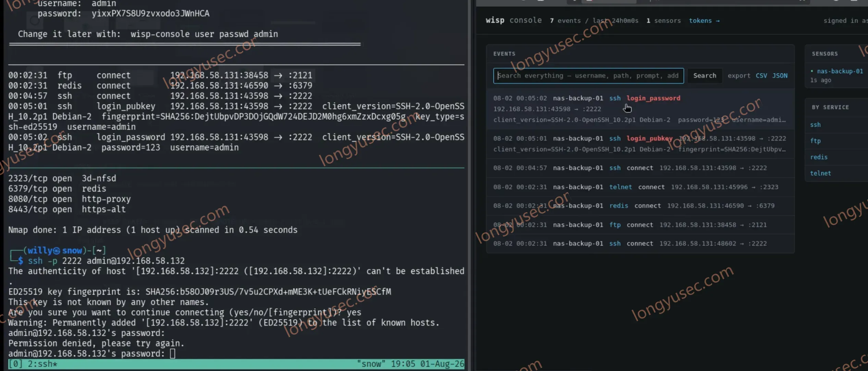Click the 8080/tcp open http-proxy line
This screenshot has width=868, height=371.
pos(70,199)
